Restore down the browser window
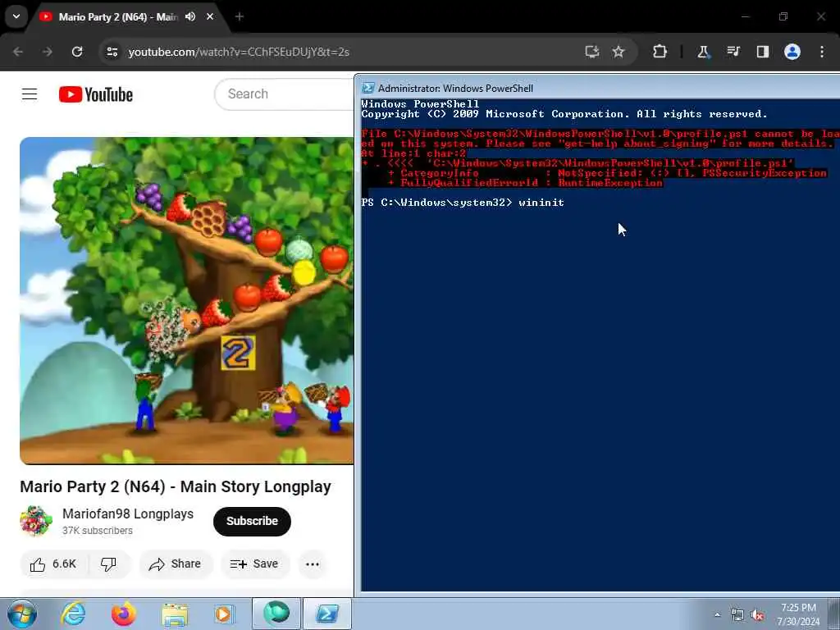The height and width of the screenshot is (630, 840). click(x=783, y=16)
